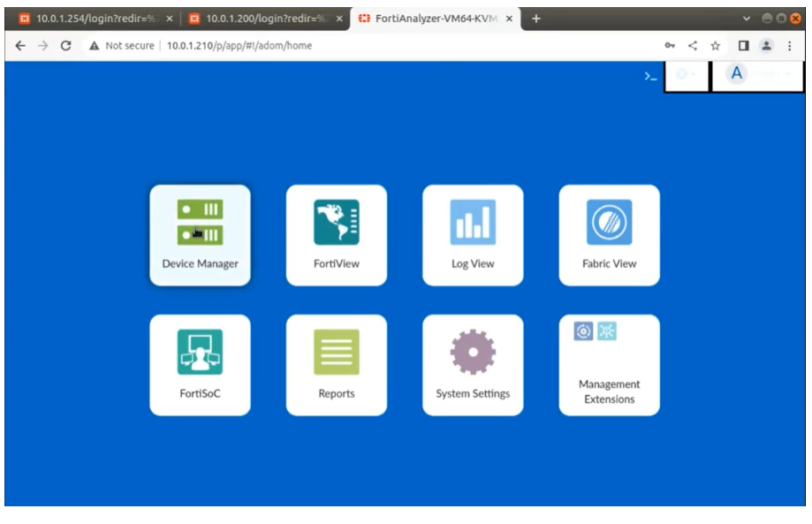The height and width of the screenshot is (524, 812).
Task: Reload the FortiAnalyzer page
Action: [65, 46]
